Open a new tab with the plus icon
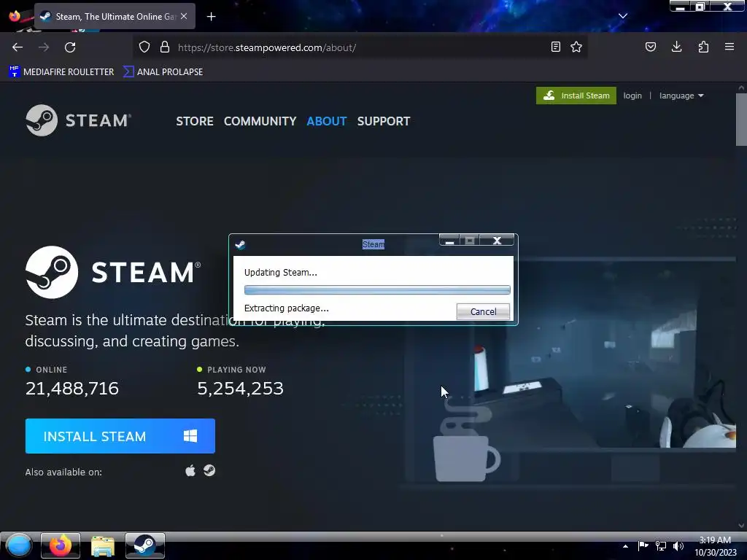 pos(211,17)
